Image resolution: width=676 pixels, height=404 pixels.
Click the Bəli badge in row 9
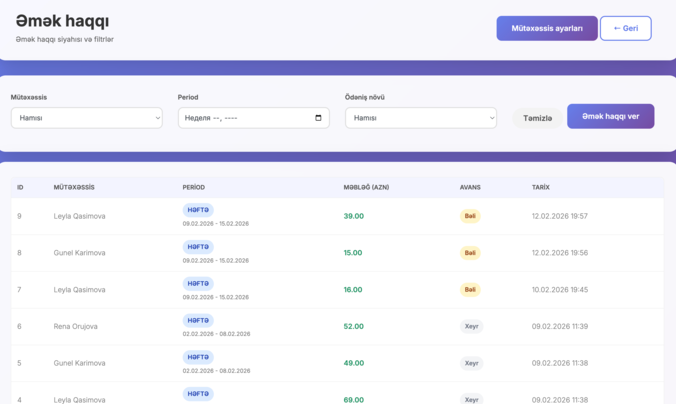pyautogui.click(x=470, y=216)
